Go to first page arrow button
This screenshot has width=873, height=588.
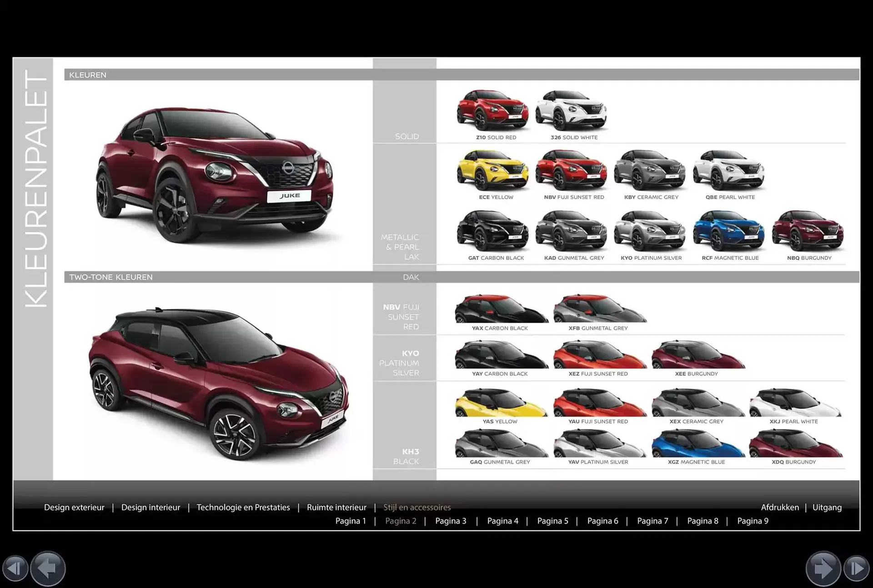coord(15,568)
